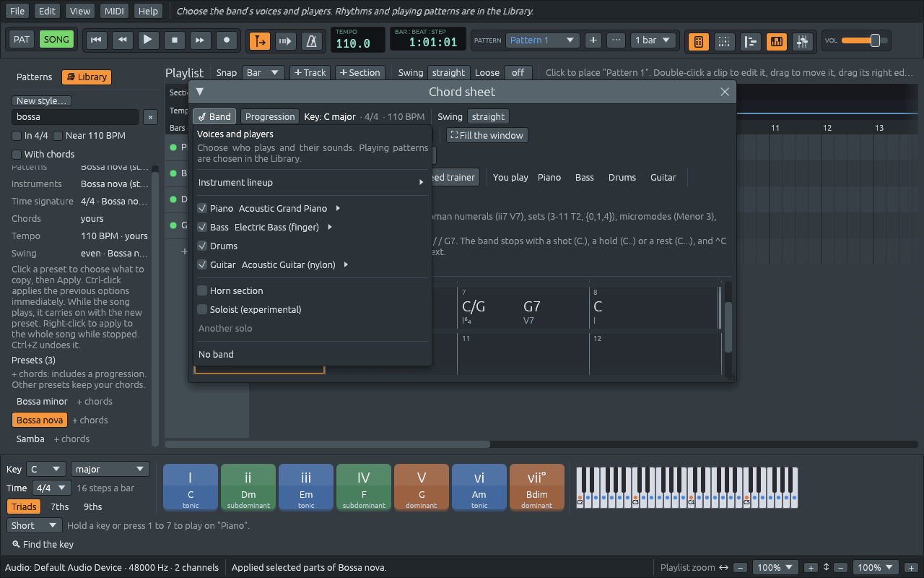The height and width of the screenshot is (578, 924).
Task: Toggle the step sequencer grid icon
Action: tap(724, 41)
